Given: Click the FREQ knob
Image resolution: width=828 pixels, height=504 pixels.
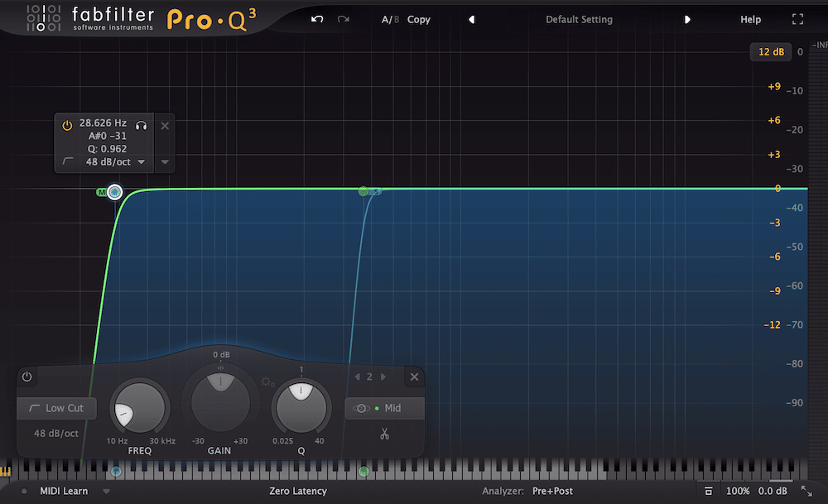Looking at the screenshot, I should 139,408.
